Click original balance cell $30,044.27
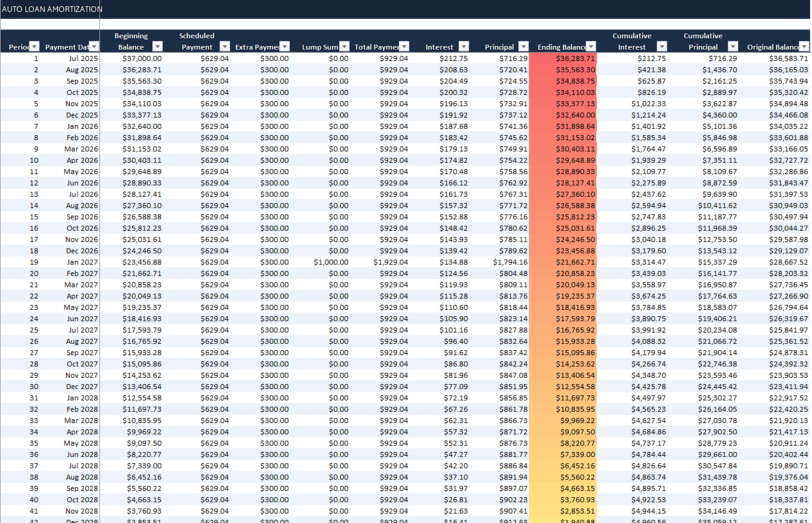Image resolution: width=812 pixels, height=523 pixels. (x=774, y=228)
